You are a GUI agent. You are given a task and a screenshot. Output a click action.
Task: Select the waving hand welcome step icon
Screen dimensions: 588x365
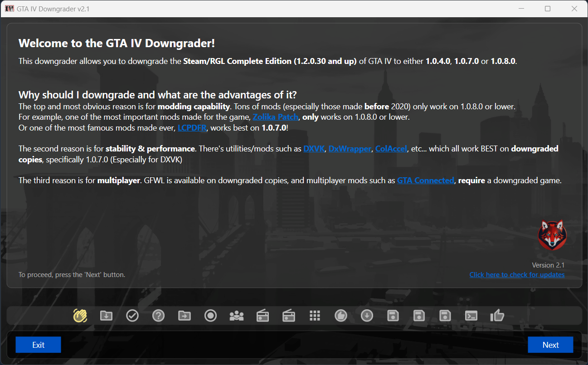80,316
